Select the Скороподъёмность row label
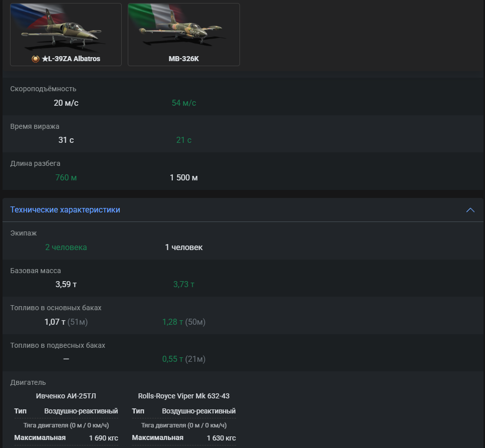Image resolution: width=485 pixels, height=448 pixels. pyautogui.click(x=43, y=89)
